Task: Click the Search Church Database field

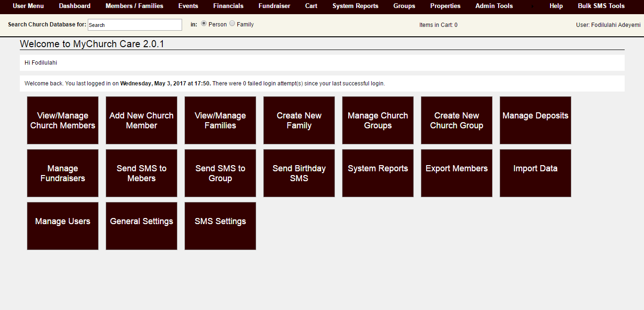Action: [135, 25]
